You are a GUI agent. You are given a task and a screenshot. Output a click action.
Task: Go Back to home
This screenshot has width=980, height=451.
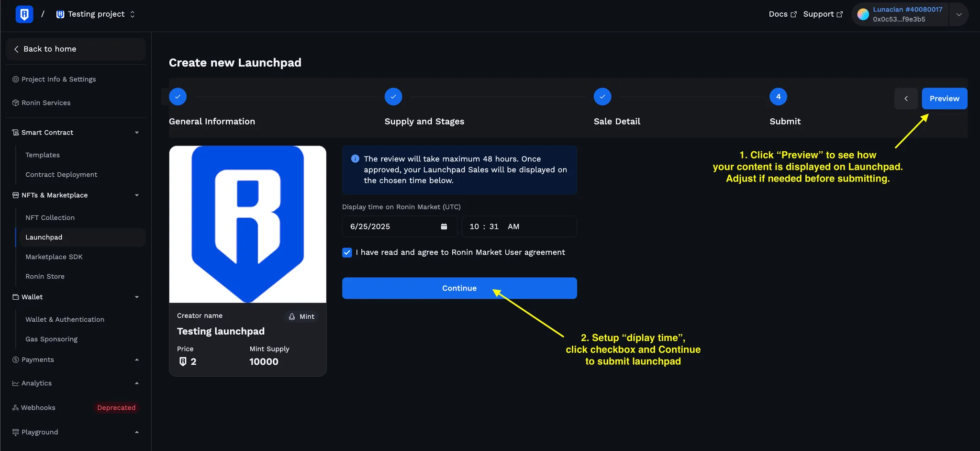click(76, 49)
